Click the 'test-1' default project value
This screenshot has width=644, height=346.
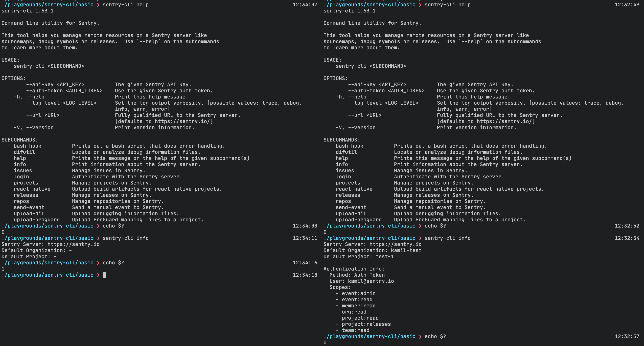coord(384,257)
